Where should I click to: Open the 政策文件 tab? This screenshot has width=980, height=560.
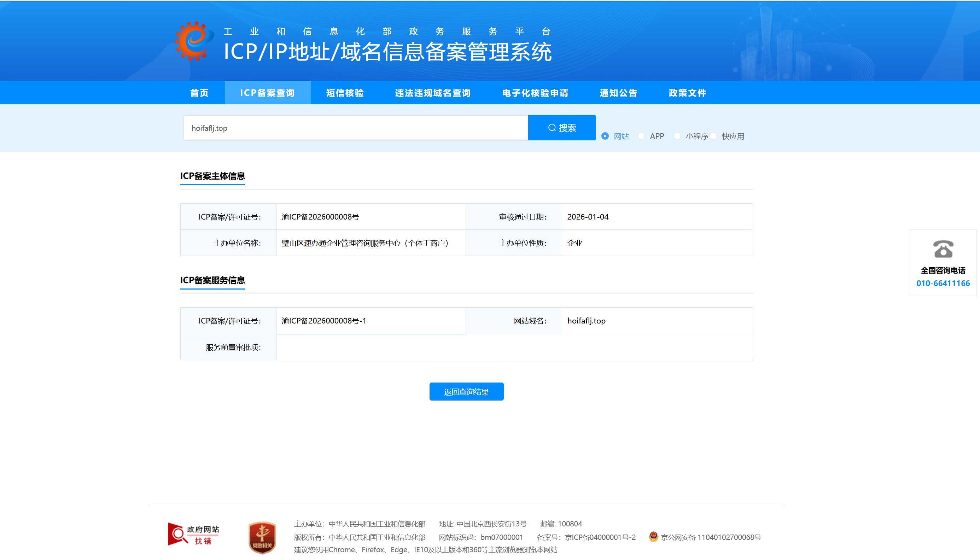pyautogui.click(x=687, y=93)
